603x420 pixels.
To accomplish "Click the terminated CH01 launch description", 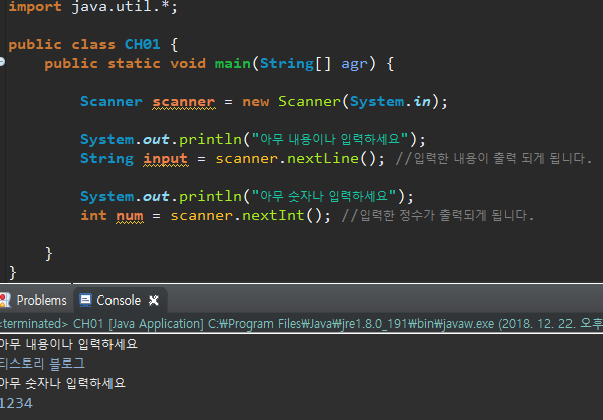I will pyautogui.click(x=302, y=324).
